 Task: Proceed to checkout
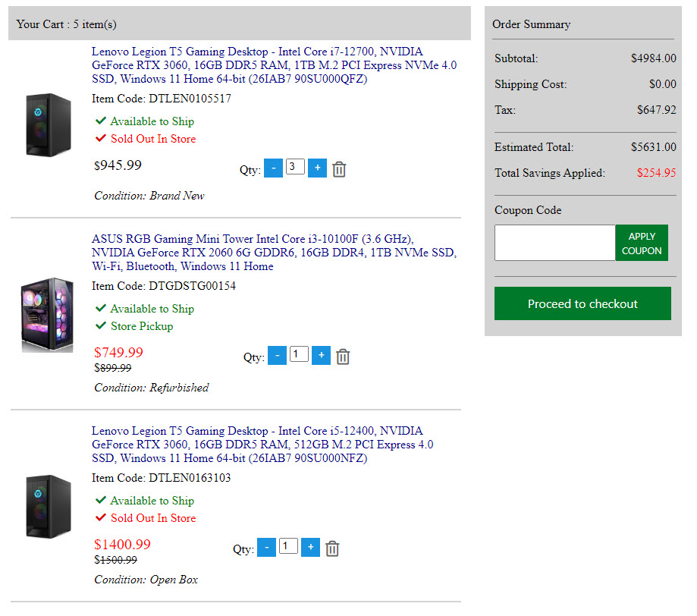coord(582,303)
